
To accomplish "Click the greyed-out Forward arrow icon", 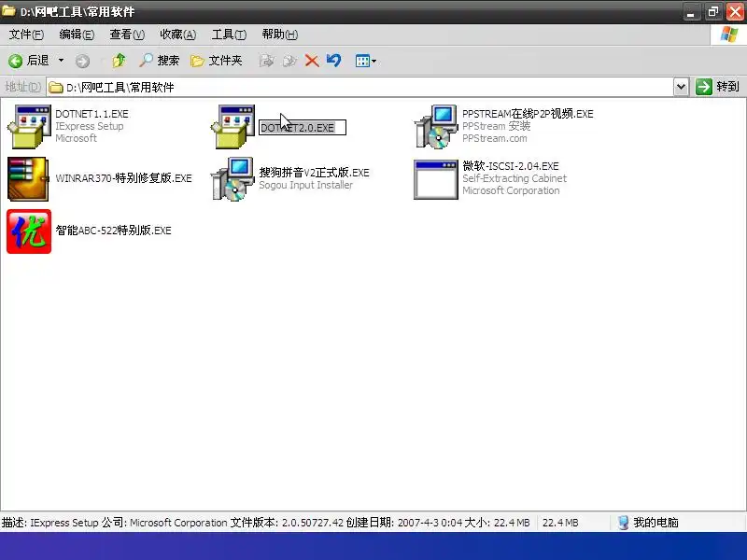I will coord(82,61).
